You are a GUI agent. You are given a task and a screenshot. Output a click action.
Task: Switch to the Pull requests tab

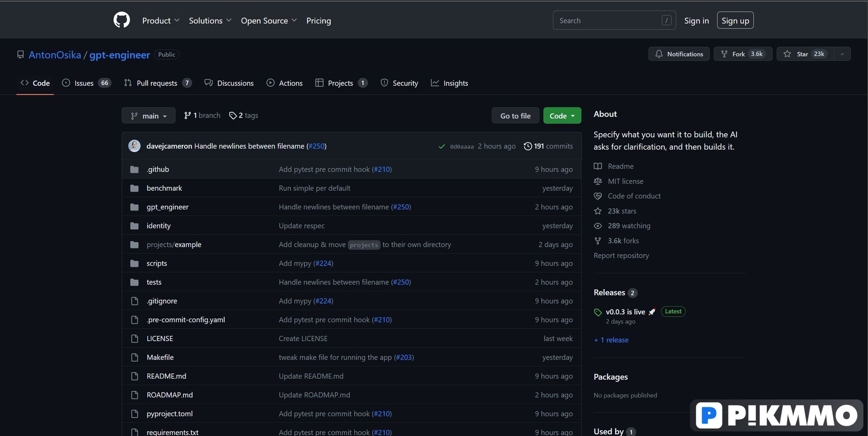(158, 83)
